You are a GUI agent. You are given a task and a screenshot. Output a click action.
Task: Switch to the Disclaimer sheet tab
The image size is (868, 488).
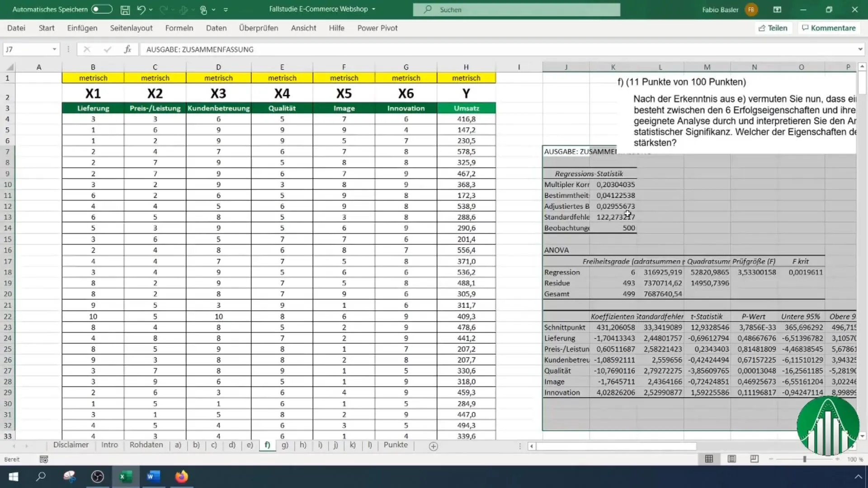click(71, 445)
